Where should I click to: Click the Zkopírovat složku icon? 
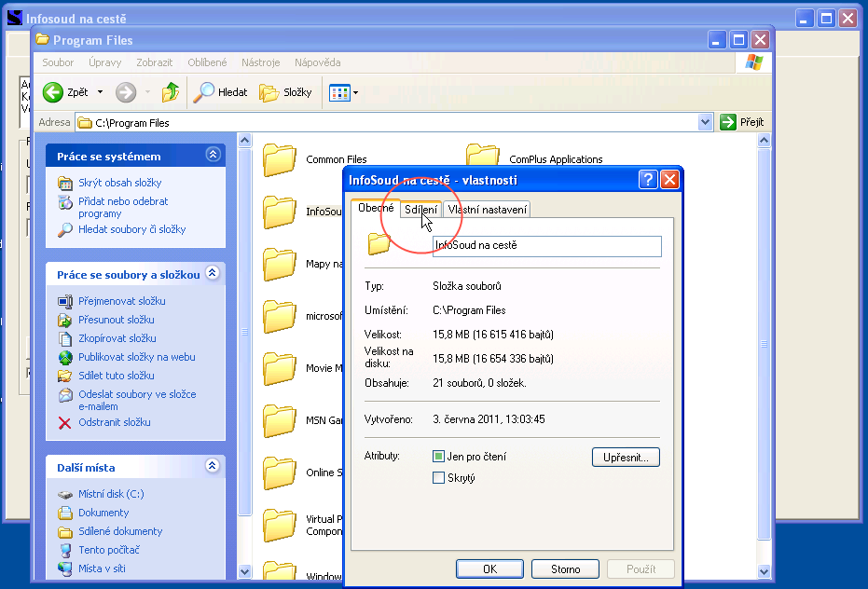point(65,339)
